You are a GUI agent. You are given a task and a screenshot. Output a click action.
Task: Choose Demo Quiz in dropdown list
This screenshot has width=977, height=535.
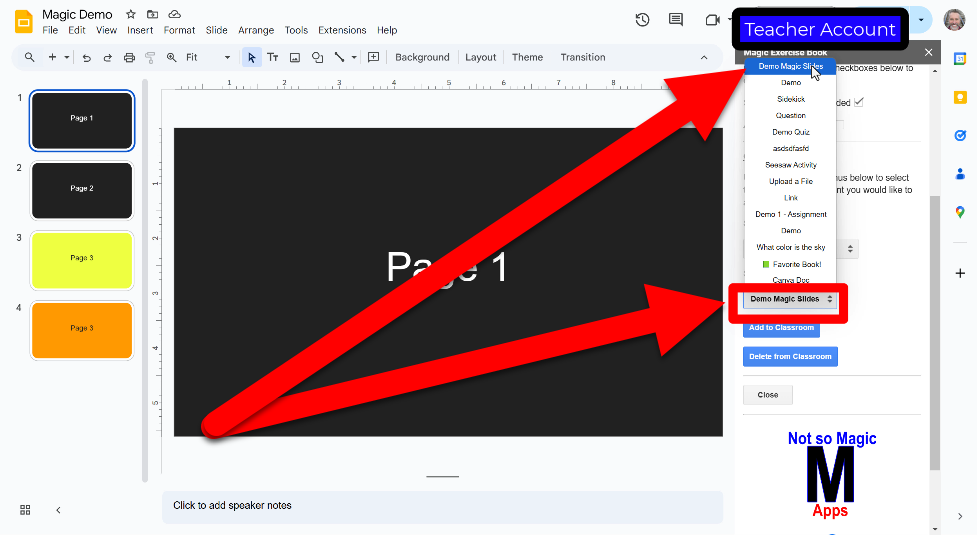[790, 132]
